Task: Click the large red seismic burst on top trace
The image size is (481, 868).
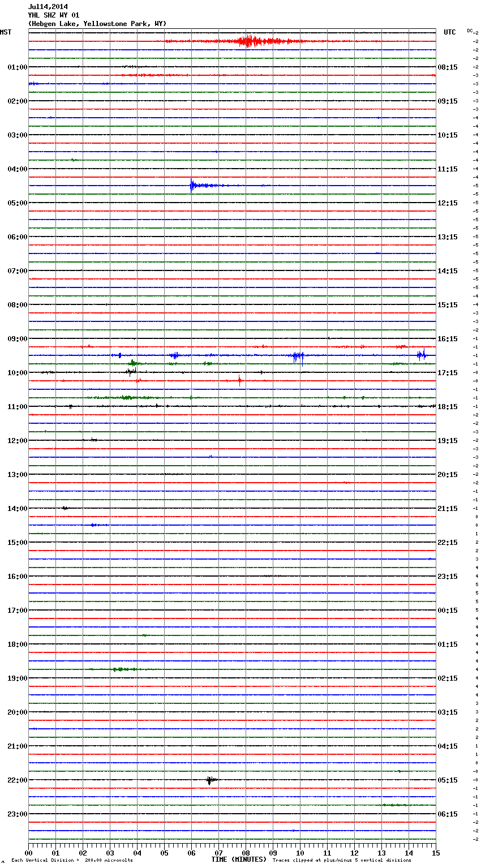Action: click(249, 41)
